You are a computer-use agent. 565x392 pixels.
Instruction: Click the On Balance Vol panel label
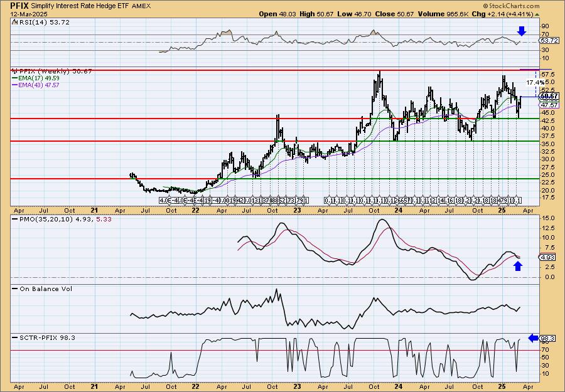[x=46, y=289]
